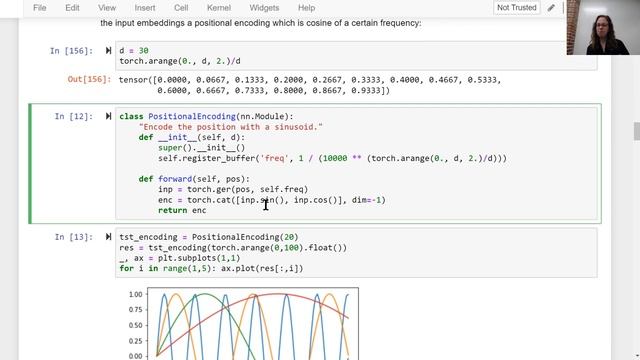
Task: Click the In [13] prompt label
Action: [x=74, y=237]
